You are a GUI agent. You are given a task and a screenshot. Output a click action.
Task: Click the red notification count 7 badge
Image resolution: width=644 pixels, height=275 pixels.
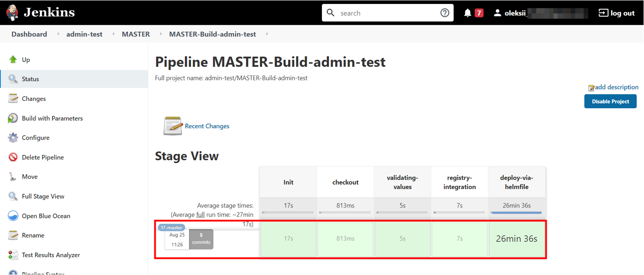click(479, 13)
